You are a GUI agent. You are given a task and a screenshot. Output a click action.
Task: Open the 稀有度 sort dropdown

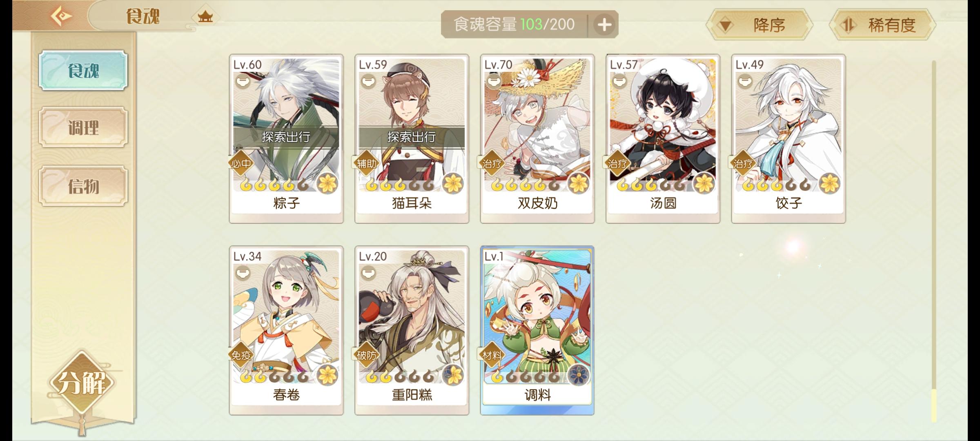(882, 25)
